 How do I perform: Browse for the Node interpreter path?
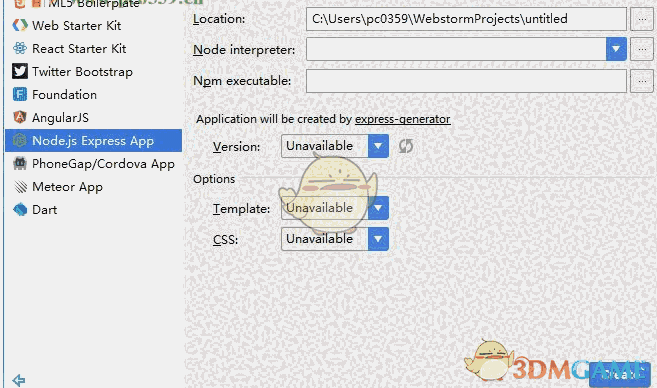(641, 49)
